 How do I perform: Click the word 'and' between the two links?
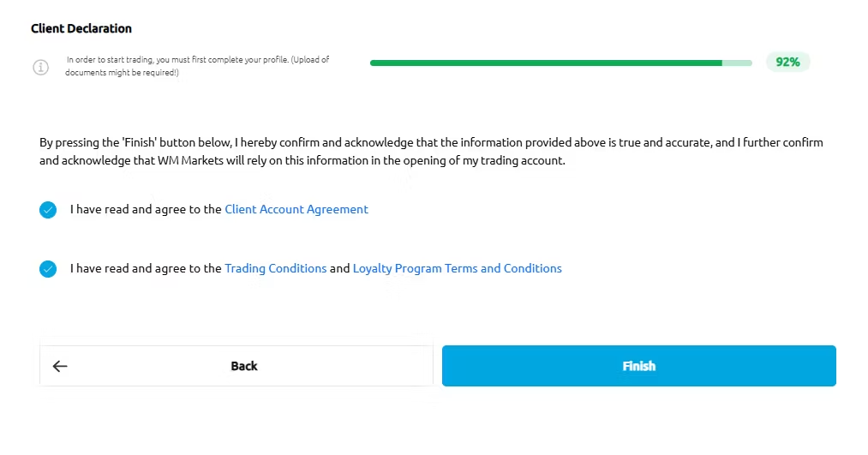(339, 268)
